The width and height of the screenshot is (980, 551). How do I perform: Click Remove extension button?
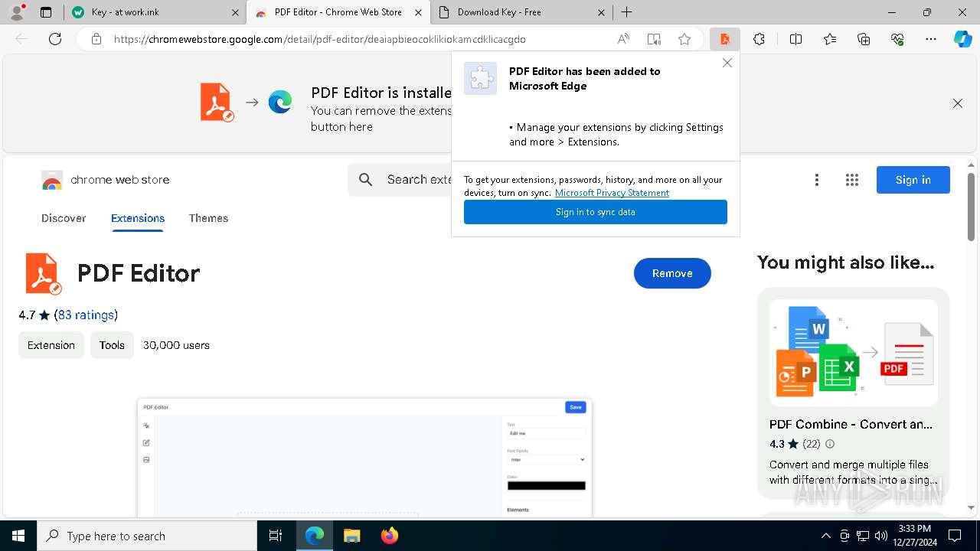click(x=672, y=273)
